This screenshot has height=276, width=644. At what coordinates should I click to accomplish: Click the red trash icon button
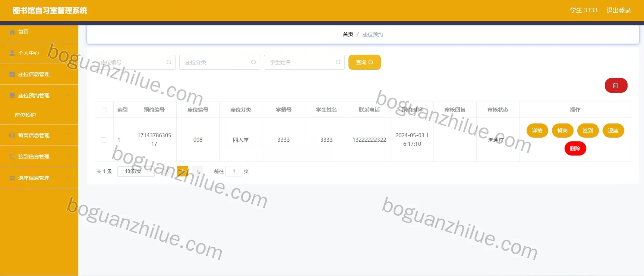pos(616,85)
